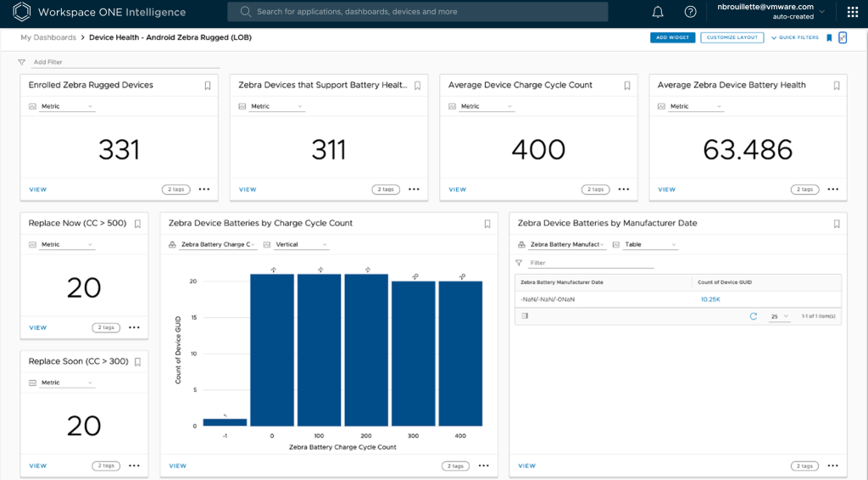The height and width of the screenshot is (480, 868).
Task: Open the notifications bell
Action: coord(658,12)
